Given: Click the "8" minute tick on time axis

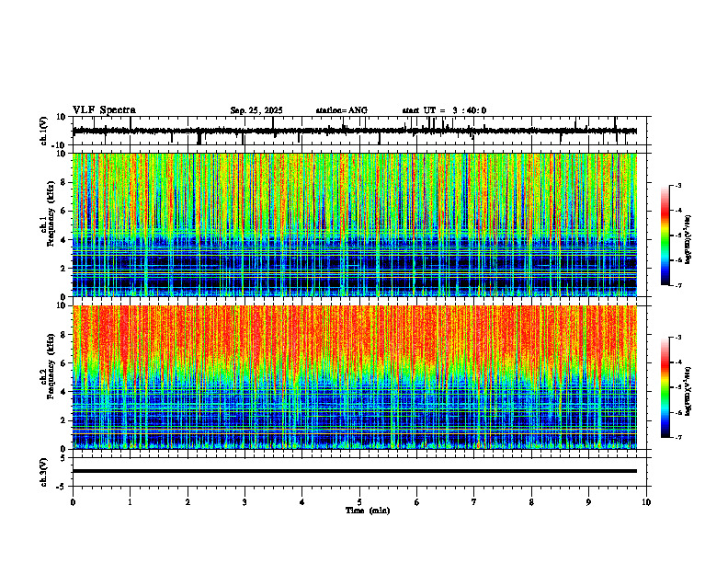Looking at the screenshot, I should 531,502.
